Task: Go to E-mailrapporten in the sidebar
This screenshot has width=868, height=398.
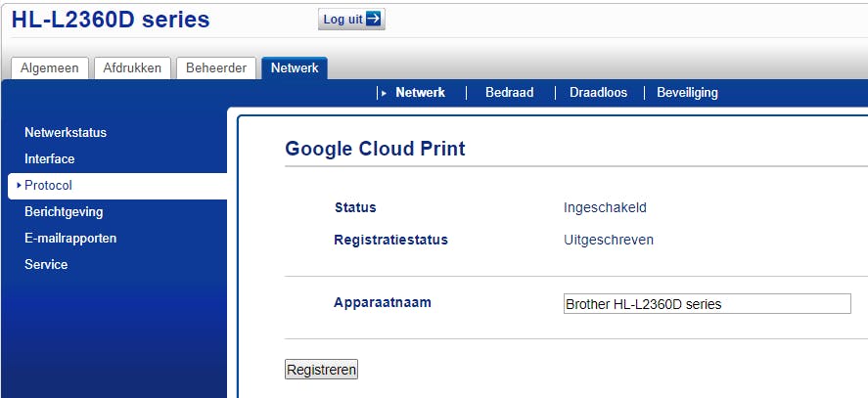Action: 70,239
